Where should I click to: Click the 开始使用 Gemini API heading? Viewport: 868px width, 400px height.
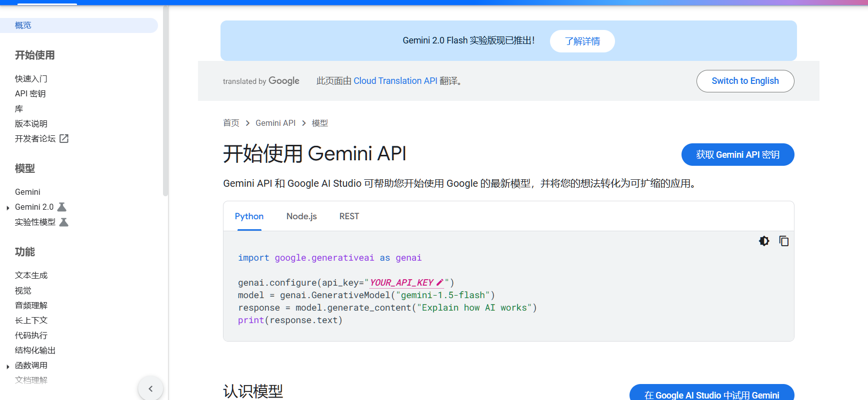point(314,153)
